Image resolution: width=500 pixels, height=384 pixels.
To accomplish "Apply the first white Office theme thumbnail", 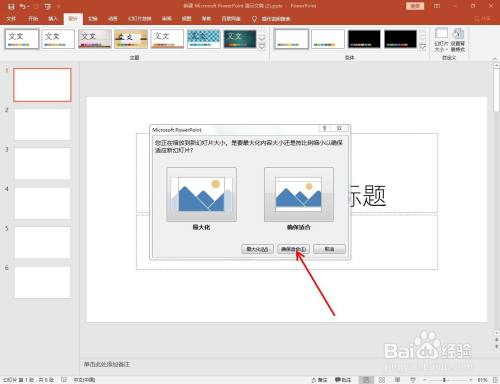I will 22,39.
